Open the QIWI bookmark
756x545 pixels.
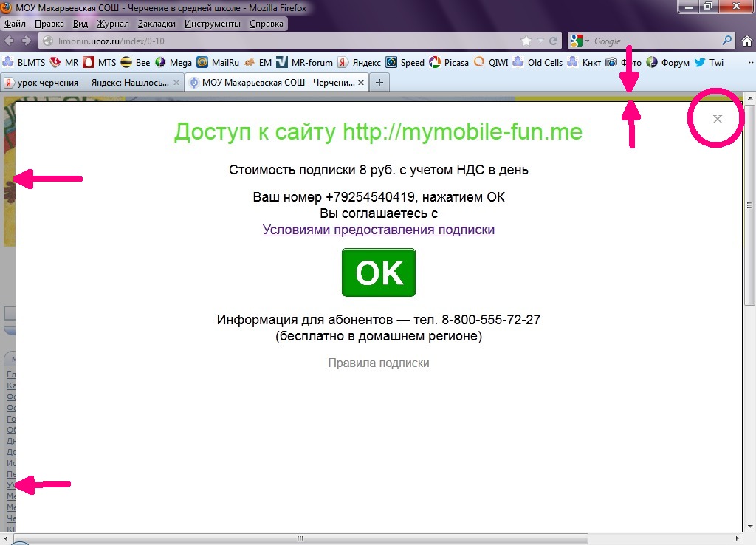point(491,63)
